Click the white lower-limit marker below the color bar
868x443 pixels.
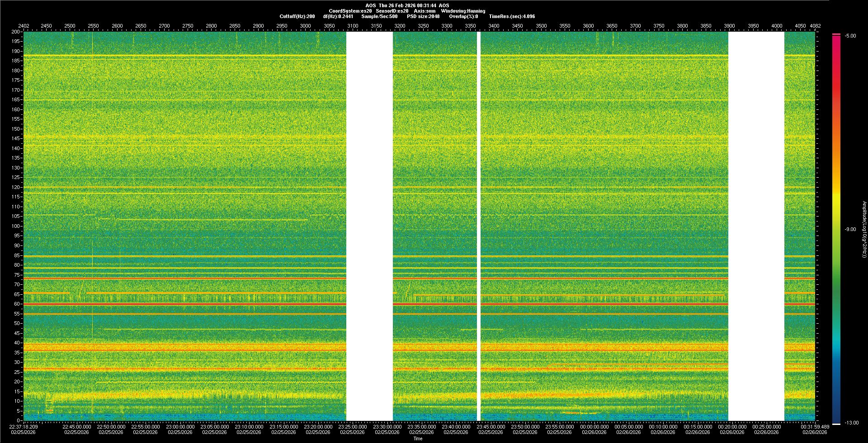click(836, 424)
